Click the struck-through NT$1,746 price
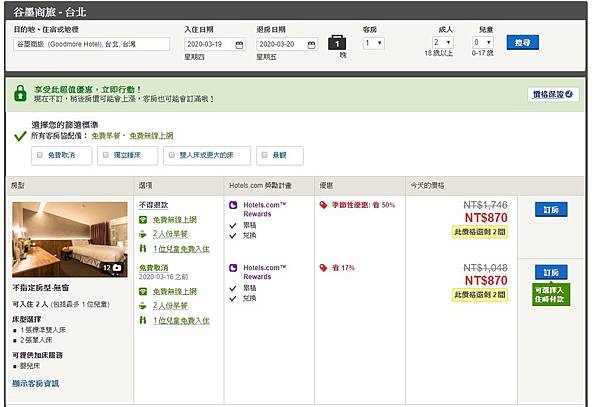The image size is (600, 407). 486,205
